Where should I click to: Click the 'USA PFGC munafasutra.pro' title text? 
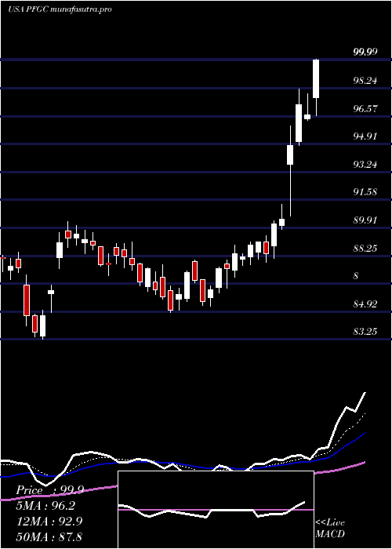60,9
